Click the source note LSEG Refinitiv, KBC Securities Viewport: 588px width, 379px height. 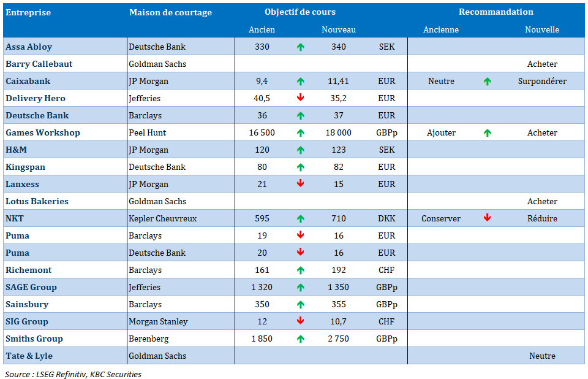pos(73,373)
